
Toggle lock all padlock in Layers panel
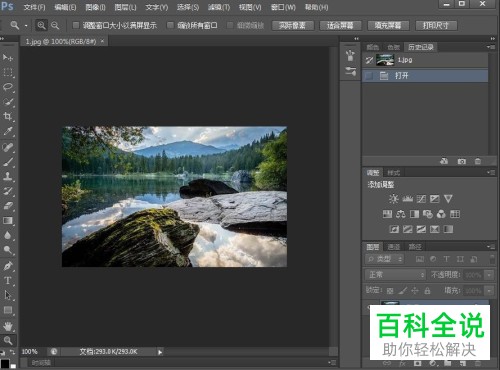tap(427, 291)
